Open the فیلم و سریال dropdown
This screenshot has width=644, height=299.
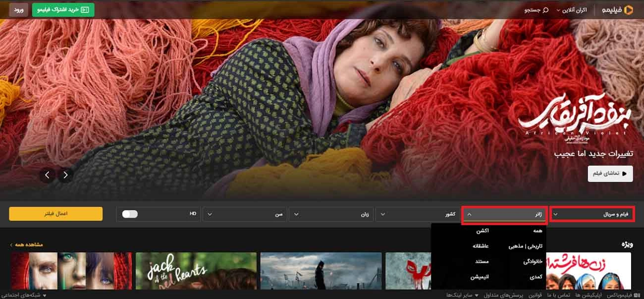click(592, 214)
